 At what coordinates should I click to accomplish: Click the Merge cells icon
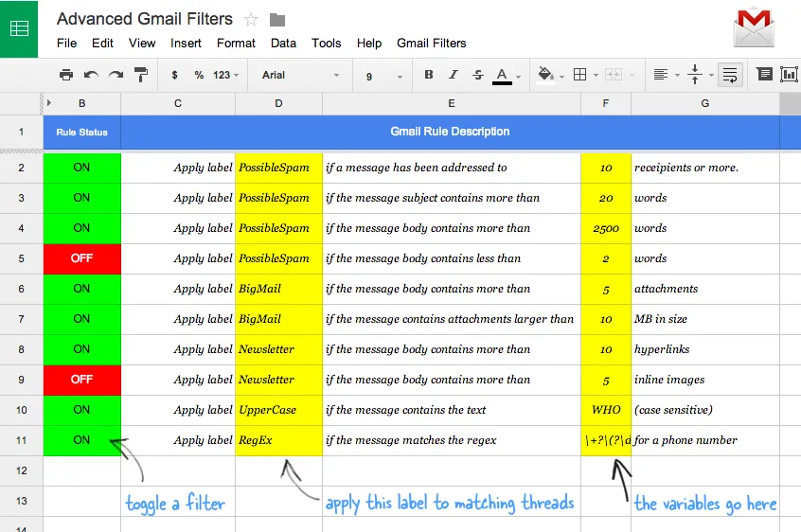click(613, 75)
